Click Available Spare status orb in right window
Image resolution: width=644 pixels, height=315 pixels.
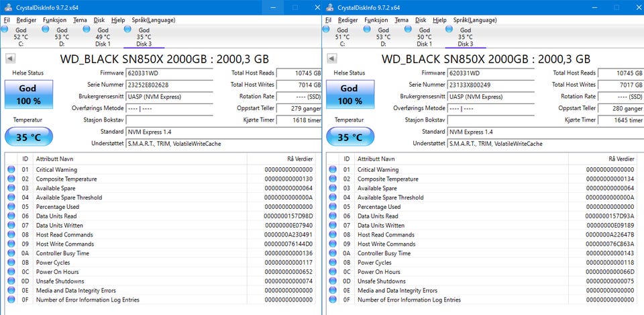pos(332,189)
